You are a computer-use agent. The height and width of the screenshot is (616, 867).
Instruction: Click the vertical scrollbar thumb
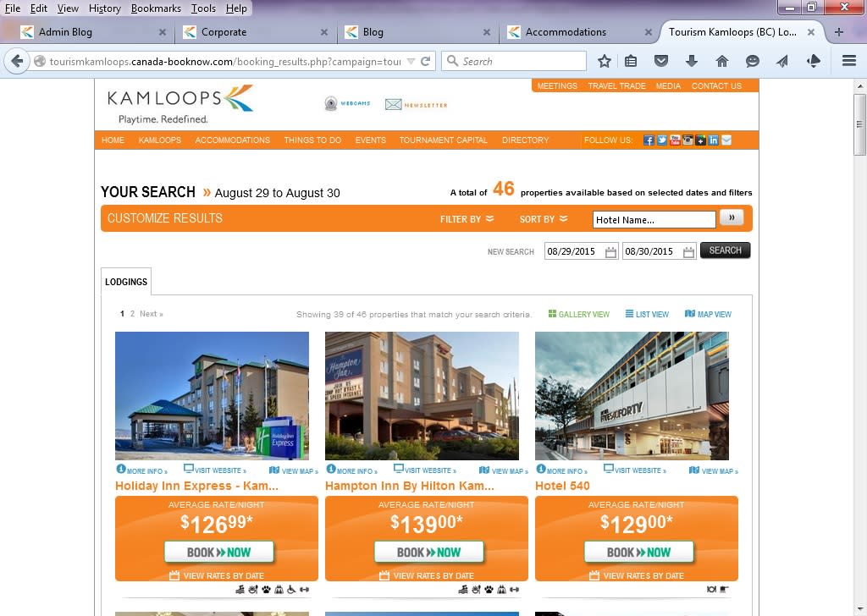[859, 125]
